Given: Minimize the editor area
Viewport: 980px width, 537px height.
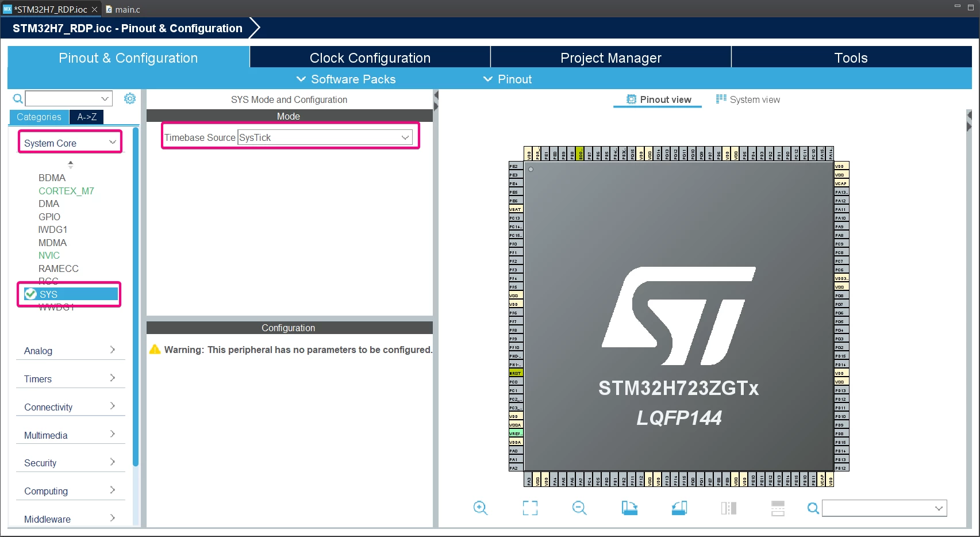Looking at the screenshot, I should pos(957,6).
